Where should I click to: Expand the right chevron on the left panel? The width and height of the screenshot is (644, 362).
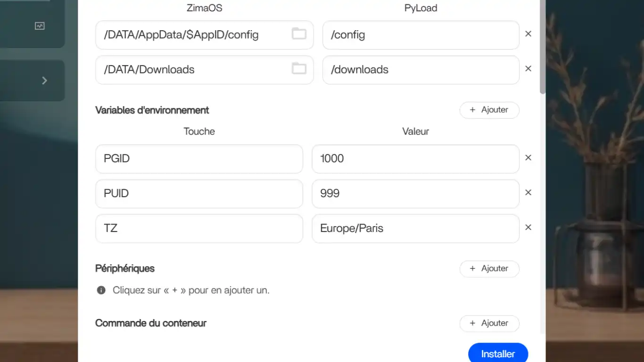(44, 81)
